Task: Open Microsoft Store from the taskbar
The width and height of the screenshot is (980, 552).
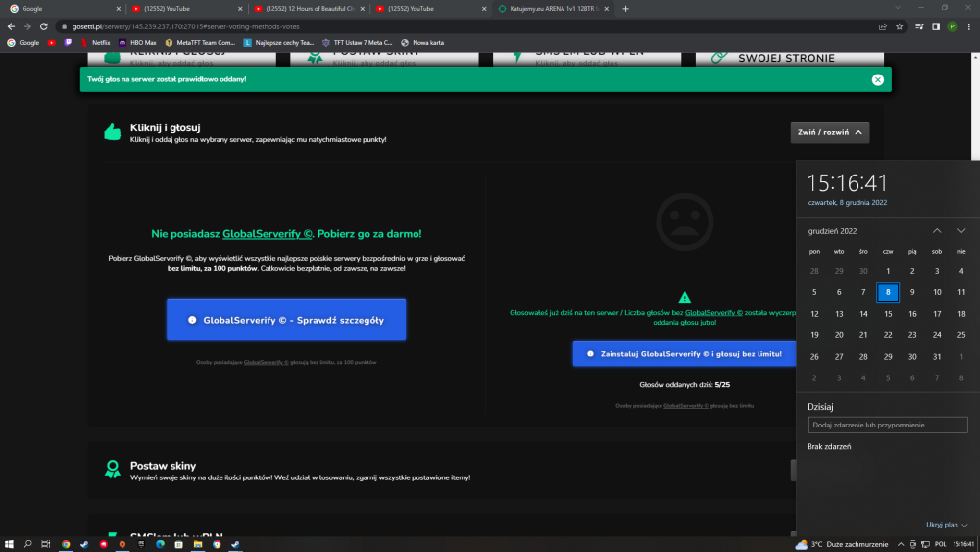Action: 178,544
